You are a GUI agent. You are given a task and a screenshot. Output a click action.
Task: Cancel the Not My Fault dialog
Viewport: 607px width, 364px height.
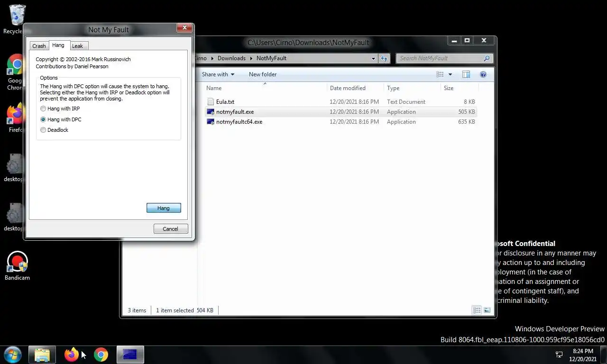[171, 229]
